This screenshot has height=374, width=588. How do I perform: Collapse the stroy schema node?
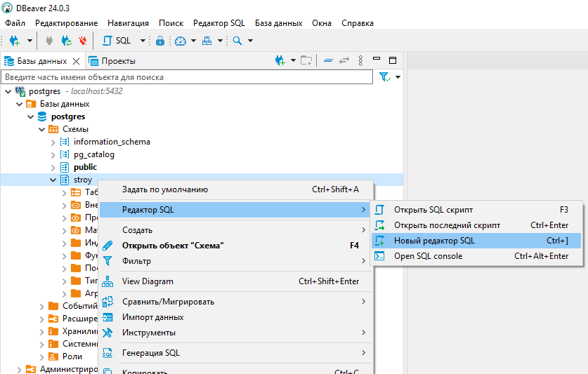coord(53,180)
